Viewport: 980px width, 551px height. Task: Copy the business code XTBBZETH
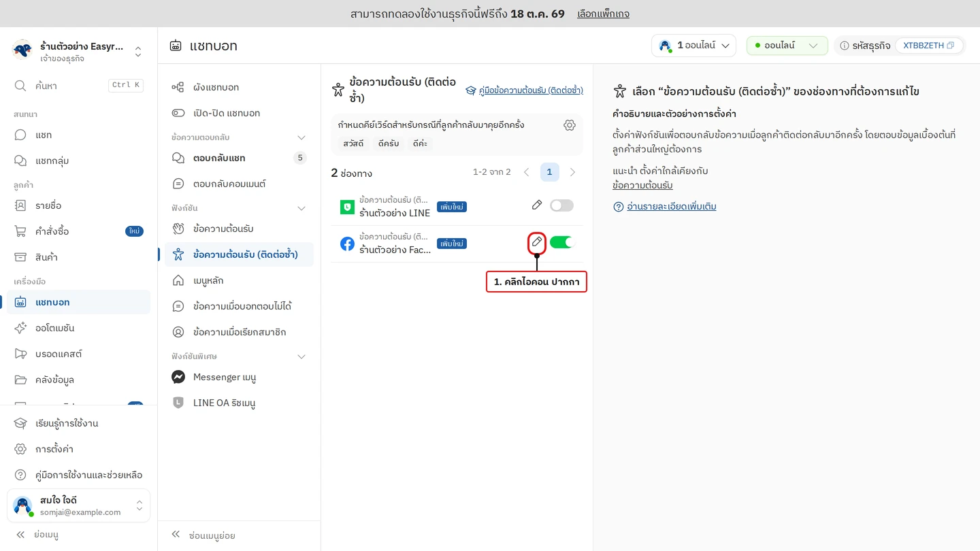[x=950, y=46]
